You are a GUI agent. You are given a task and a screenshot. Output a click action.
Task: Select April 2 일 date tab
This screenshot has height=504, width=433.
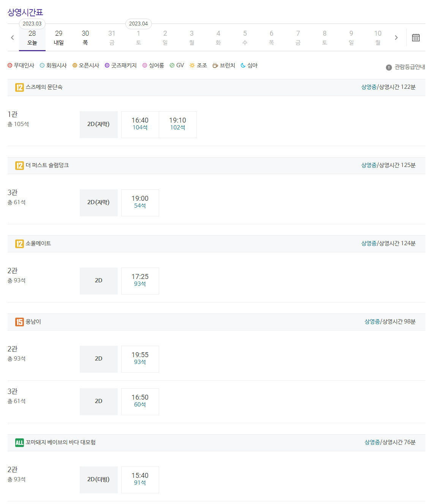coord(165,38)
